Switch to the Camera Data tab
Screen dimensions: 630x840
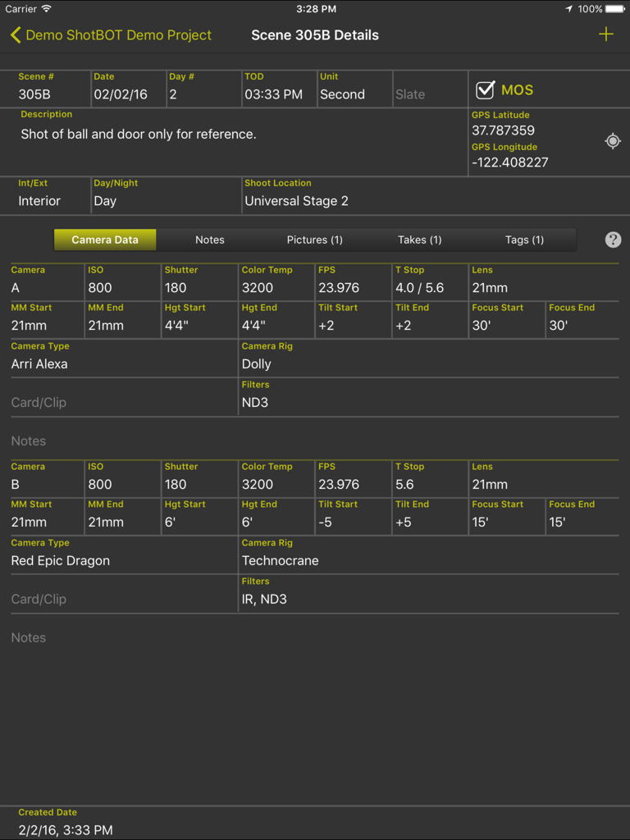pyautogui.click(x=105, y=240)
